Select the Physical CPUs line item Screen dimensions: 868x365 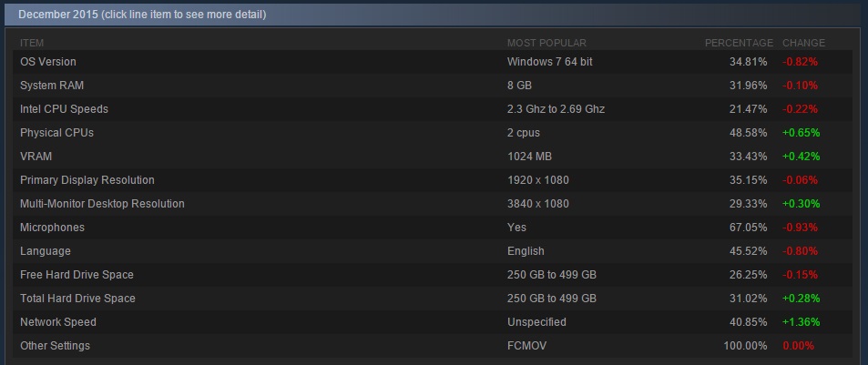(x=433, y=133)
